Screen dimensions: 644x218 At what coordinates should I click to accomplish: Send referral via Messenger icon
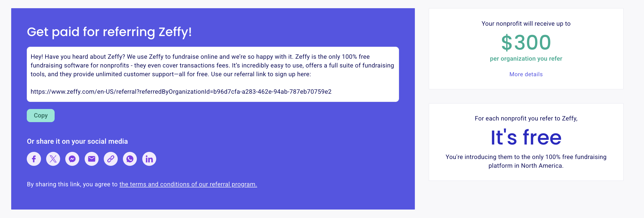point(72,159)
